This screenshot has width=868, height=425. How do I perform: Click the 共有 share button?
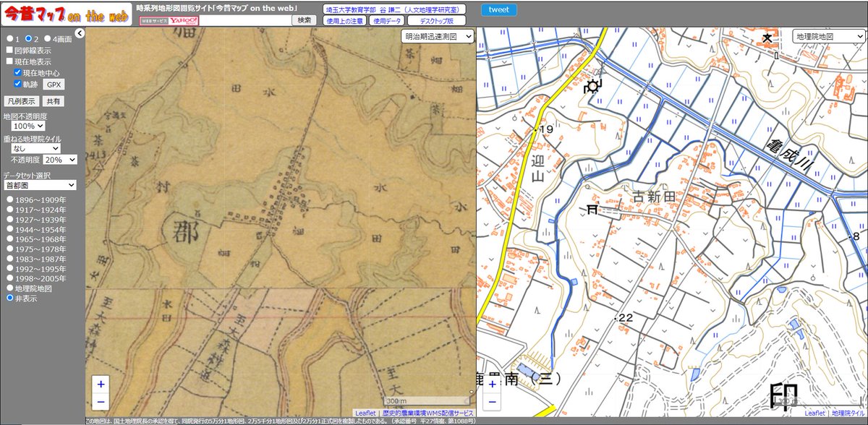54,101
